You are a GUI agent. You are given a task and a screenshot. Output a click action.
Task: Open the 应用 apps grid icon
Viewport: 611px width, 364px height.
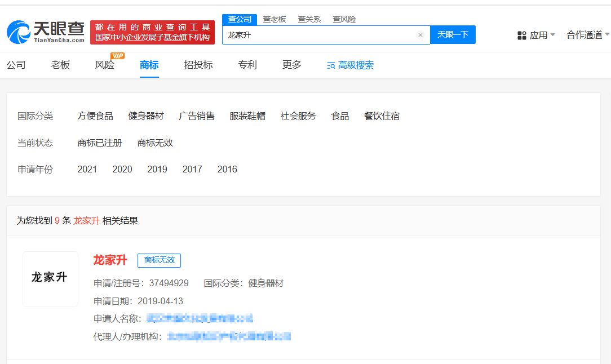[522, 35]
